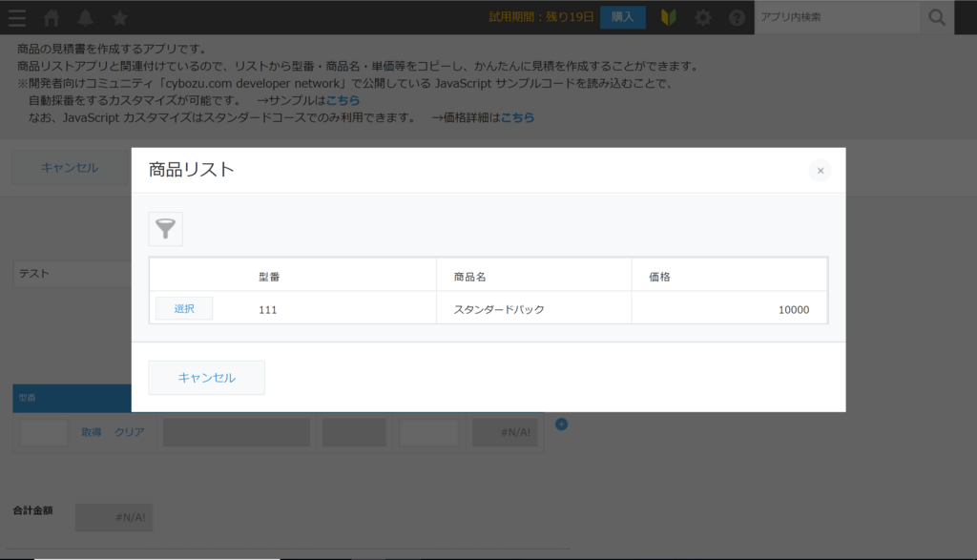Click the テスト input field
The width and height of the screenshot is (977, 560).
pyautogui.click(x=73, y=274)
